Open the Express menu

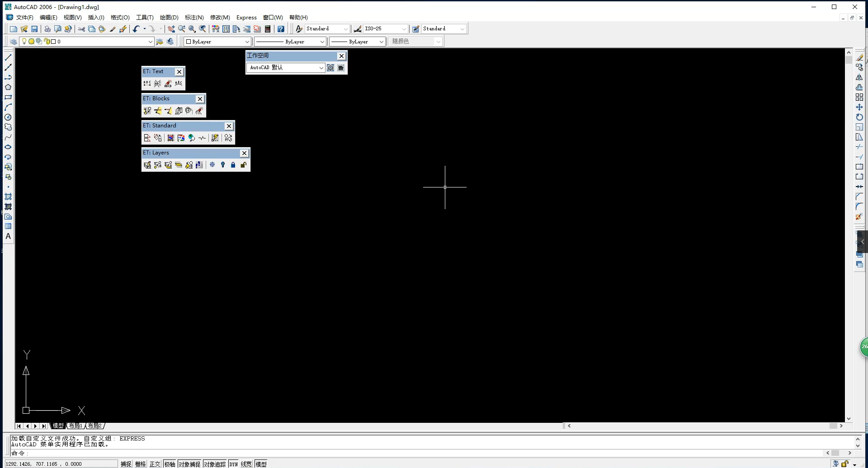click(x=246, y=18)
